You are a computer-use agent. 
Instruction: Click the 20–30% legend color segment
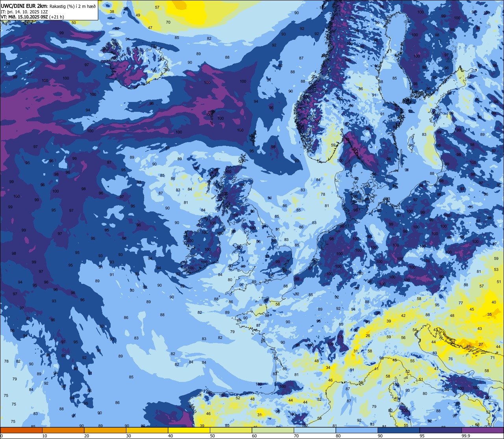105,430
